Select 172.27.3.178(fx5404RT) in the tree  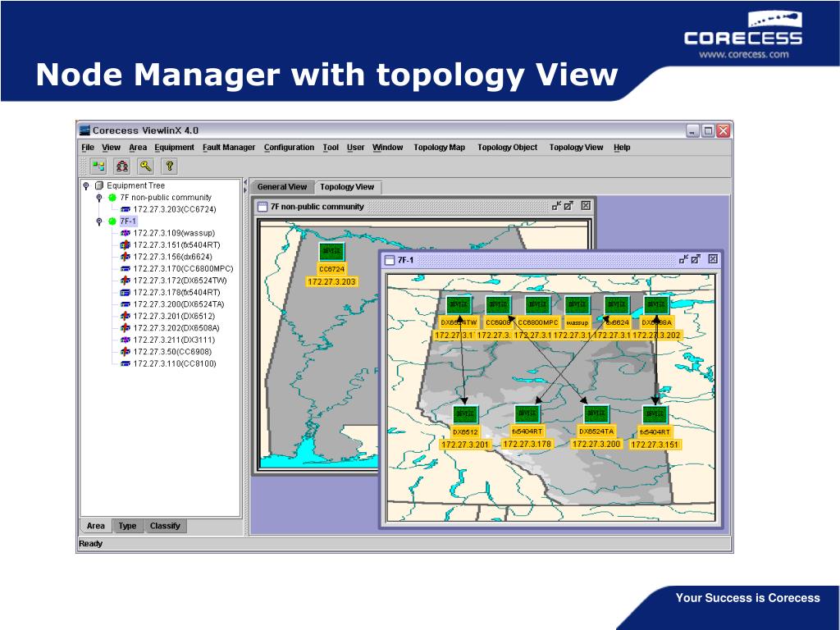point(177,293)
